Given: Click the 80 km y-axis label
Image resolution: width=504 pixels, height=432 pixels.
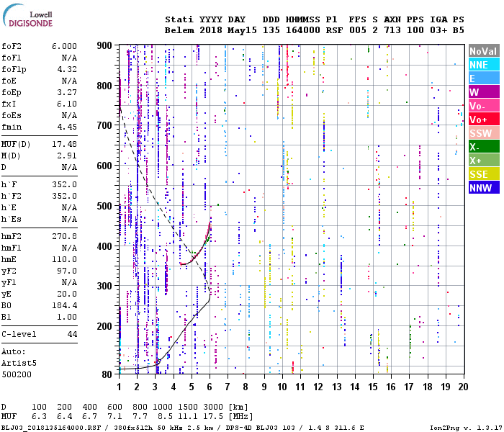Looking at the screenshot, I should [x=107, y=374].
